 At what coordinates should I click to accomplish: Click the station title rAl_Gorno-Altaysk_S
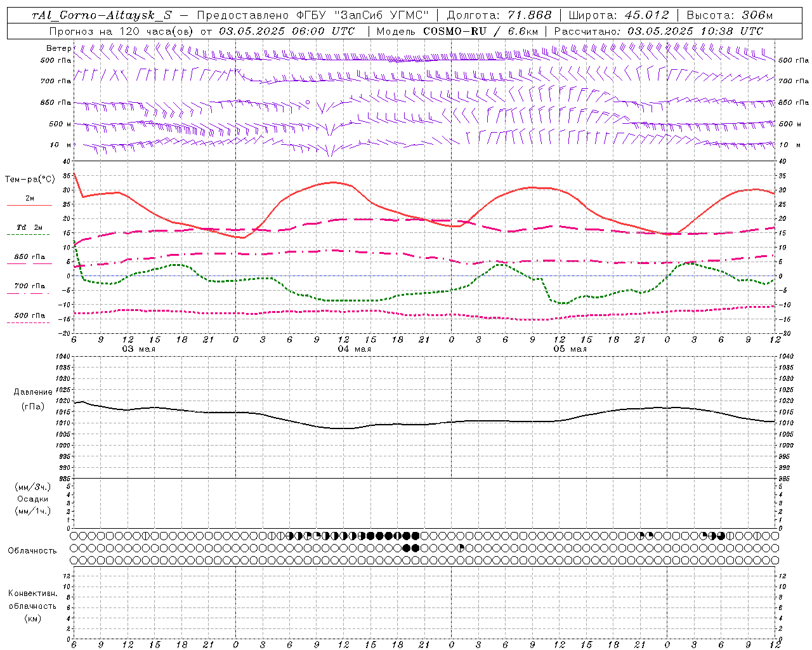[101, 15]
